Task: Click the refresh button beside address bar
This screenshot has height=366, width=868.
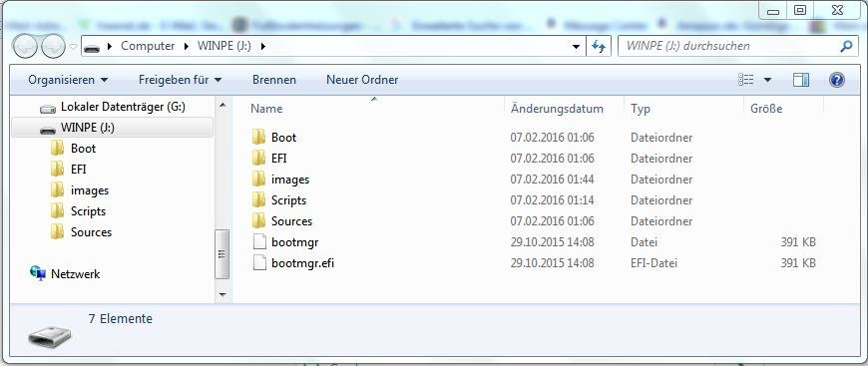Action: tap(599, 46)
